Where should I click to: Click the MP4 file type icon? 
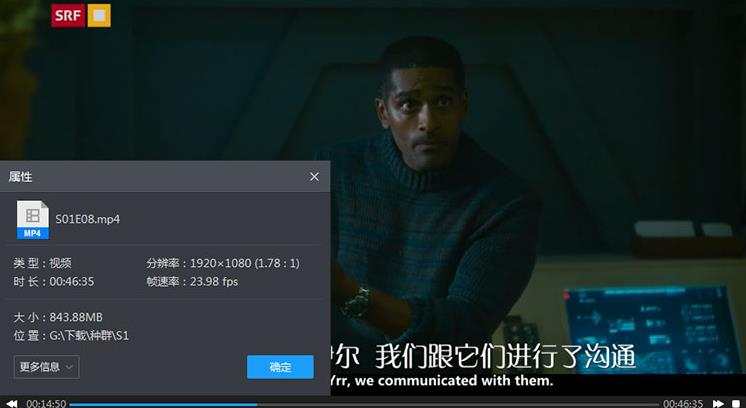coord(33,220)
